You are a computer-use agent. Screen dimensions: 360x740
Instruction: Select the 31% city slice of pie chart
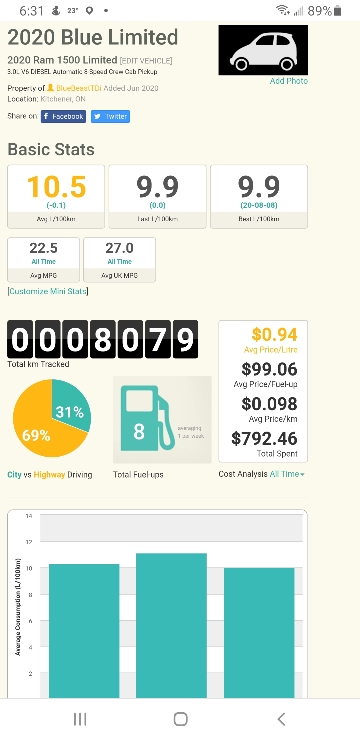[71, 407]
